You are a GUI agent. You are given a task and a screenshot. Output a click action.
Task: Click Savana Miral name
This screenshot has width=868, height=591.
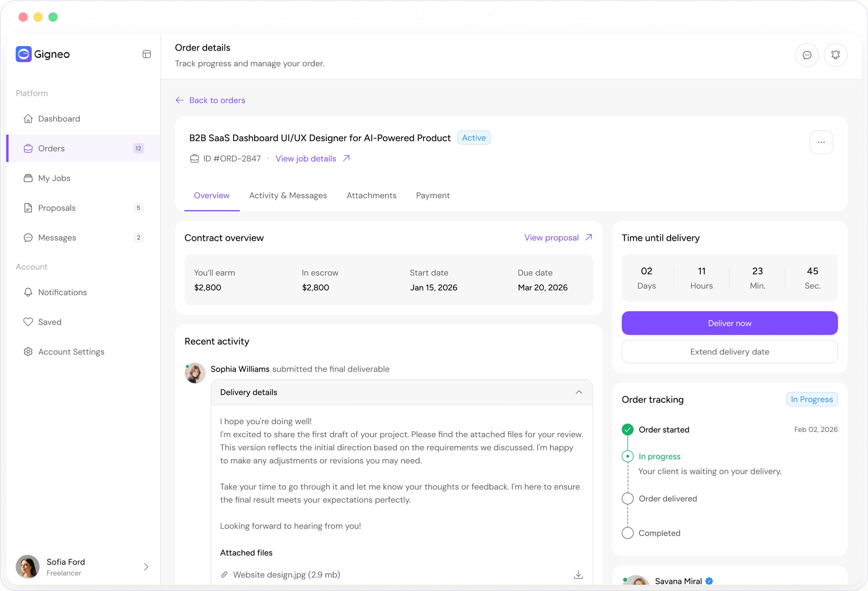pyautogui.click(x=678, y=581)
